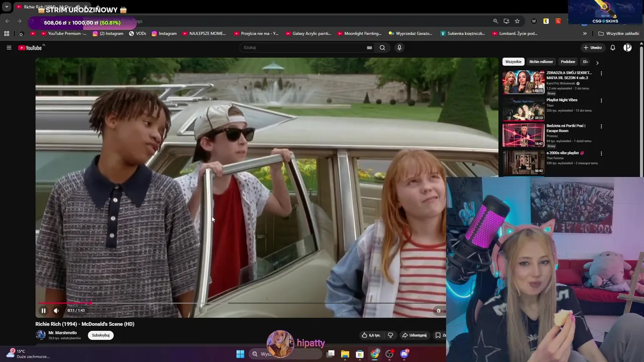This screenshot has height=362, width=644.
Task: Open the weather widget showing 15°C
Action: click(28, 354)
